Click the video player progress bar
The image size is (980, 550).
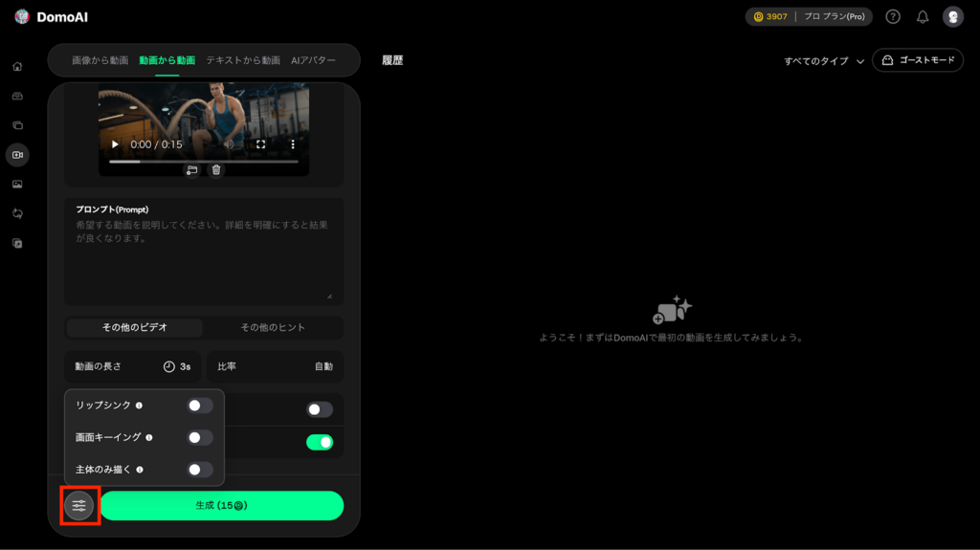point(203,161)
